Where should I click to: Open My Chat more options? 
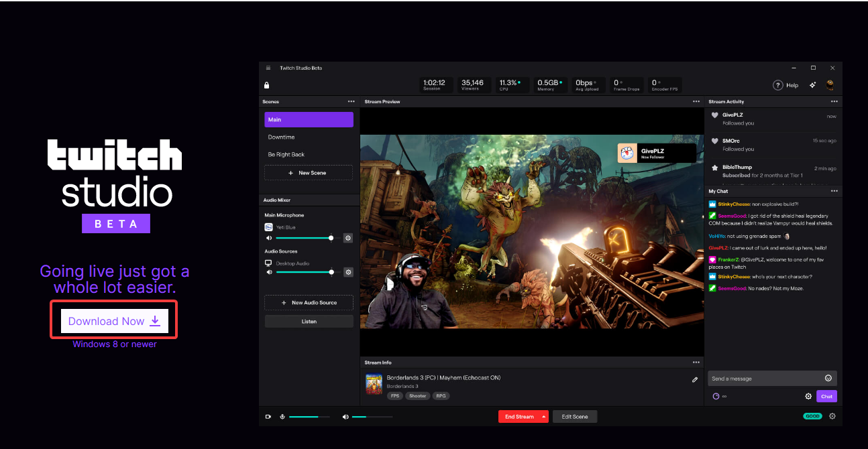834,191
